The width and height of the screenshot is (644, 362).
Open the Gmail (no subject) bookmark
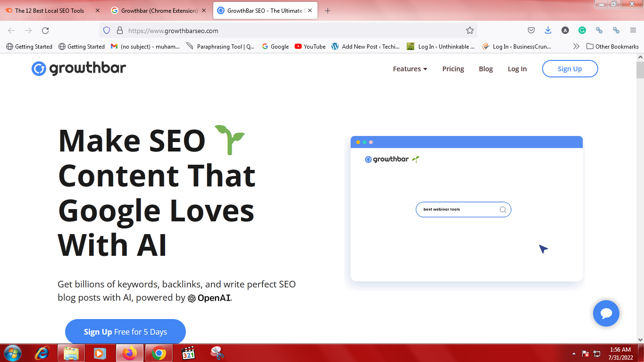click(145, 46)
